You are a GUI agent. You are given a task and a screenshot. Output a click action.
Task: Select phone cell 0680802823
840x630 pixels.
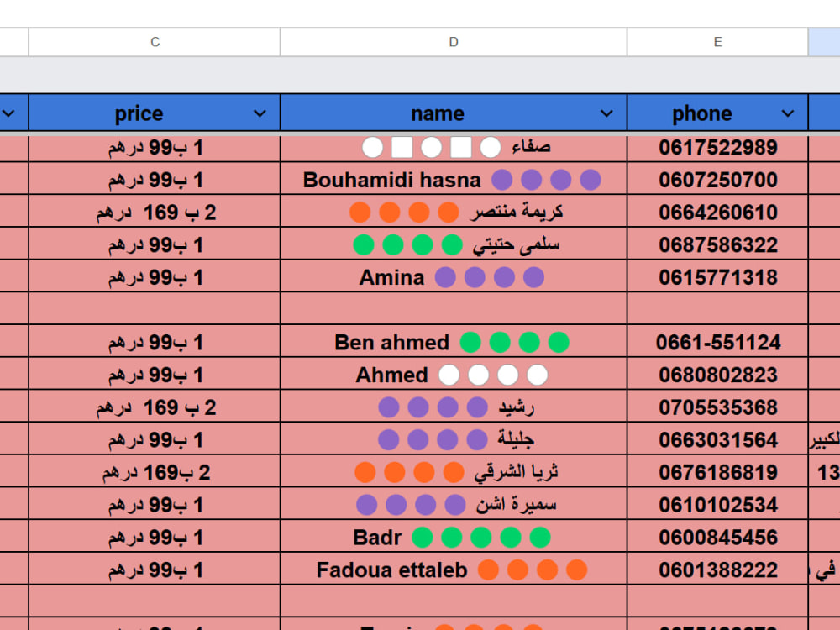tap(718, 375)
